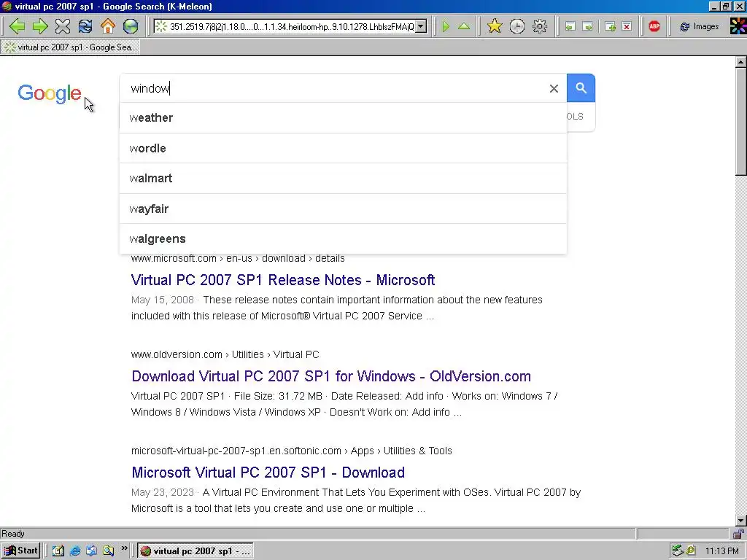The height and width of the screenshot is (560, 747).
Task: Open the Windows Start menu
Action: (x=20, y=551)
